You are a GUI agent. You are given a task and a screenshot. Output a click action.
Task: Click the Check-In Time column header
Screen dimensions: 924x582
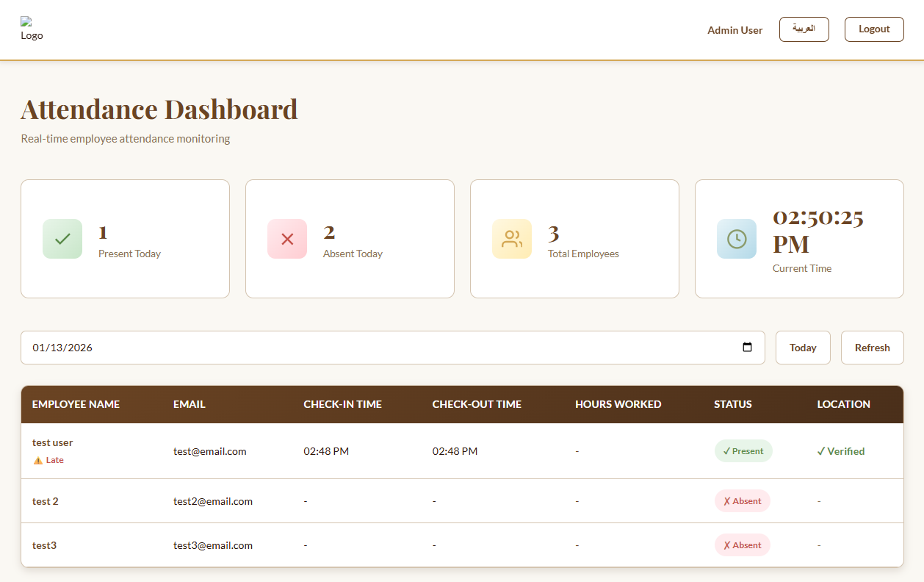[x=342, y=404]
